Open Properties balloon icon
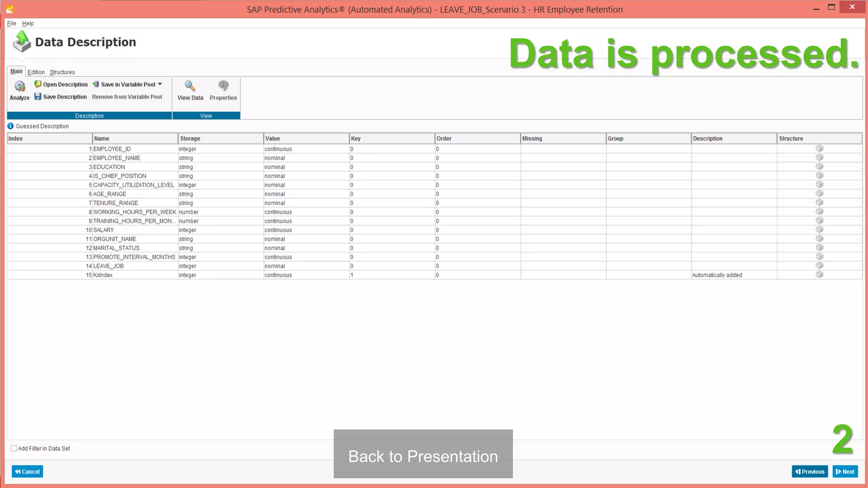The image size is (868, 488). pyautogui.click(x=223, y=86)
